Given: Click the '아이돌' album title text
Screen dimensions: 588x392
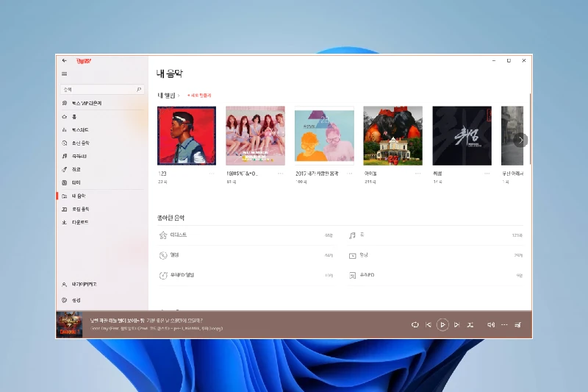Looking at the screenshot, I should pos(370,174).
